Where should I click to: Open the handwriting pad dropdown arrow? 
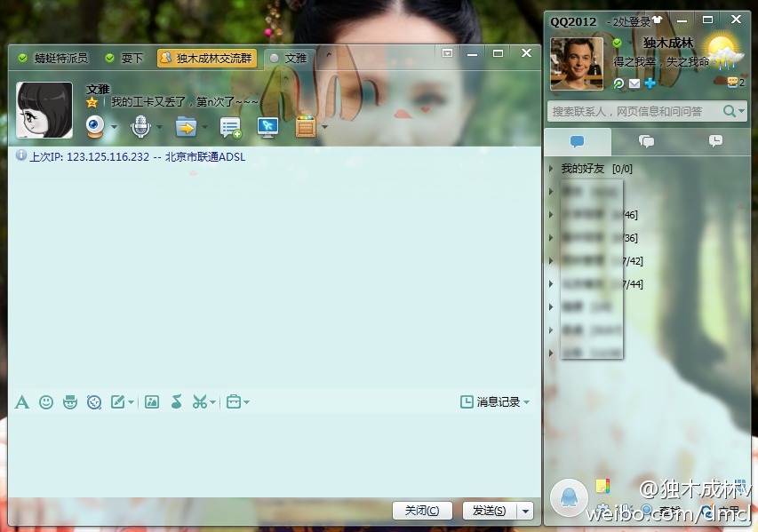(x=131, y=402)
